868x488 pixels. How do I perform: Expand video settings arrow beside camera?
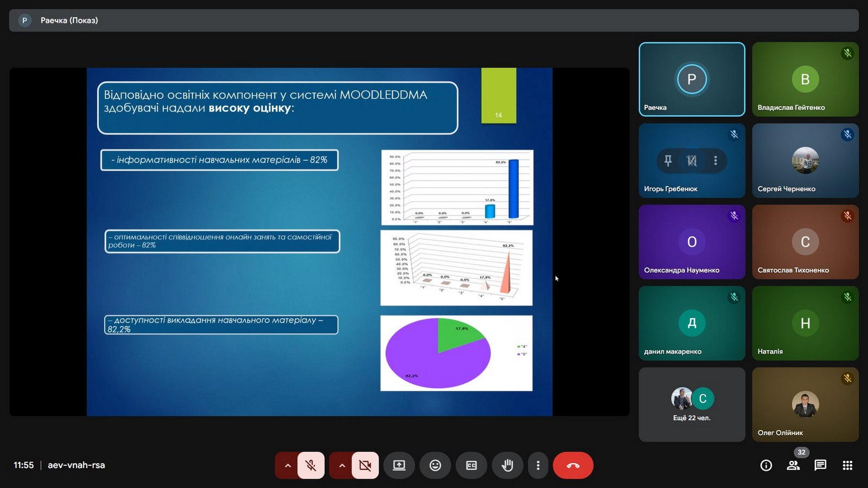[x=342, y=465]
